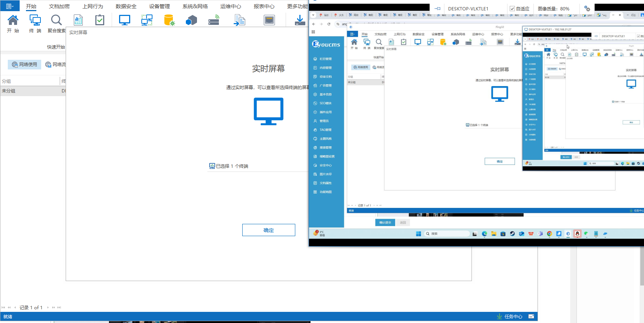Click the message icon in the main status bar
The width and height of the screenshot is (644, 323).
[531, 316]
